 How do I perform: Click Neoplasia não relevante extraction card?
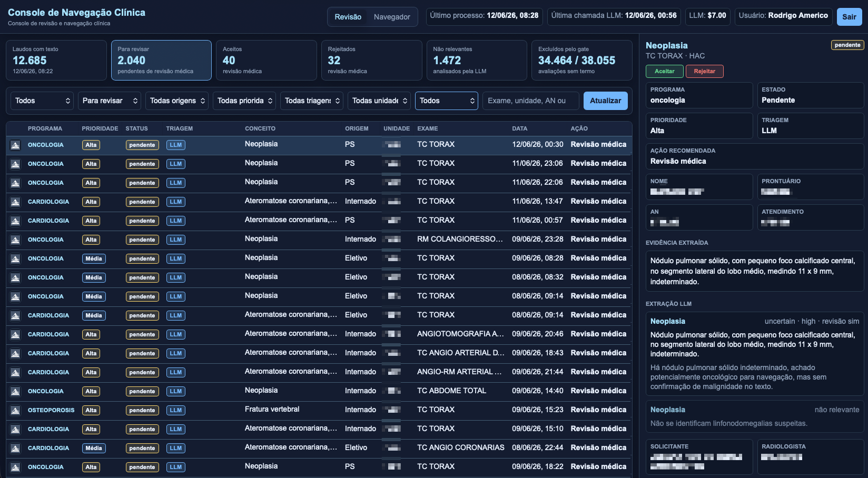pos(755,416)
